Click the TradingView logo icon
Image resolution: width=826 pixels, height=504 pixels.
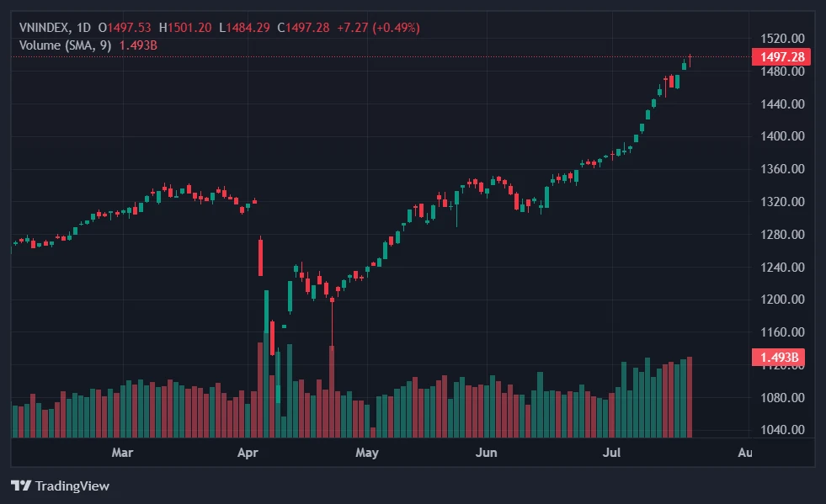(x=21, y=485)
